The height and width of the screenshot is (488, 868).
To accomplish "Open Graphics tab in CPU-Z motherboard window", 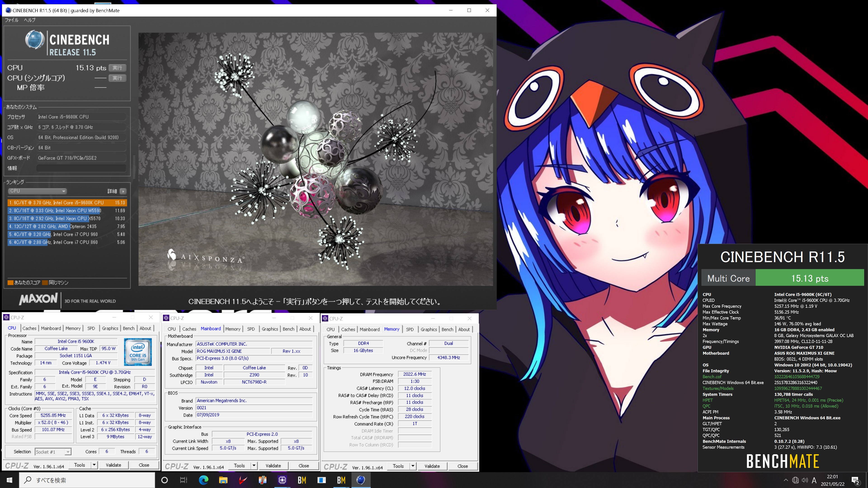I will tap(270, 329).
